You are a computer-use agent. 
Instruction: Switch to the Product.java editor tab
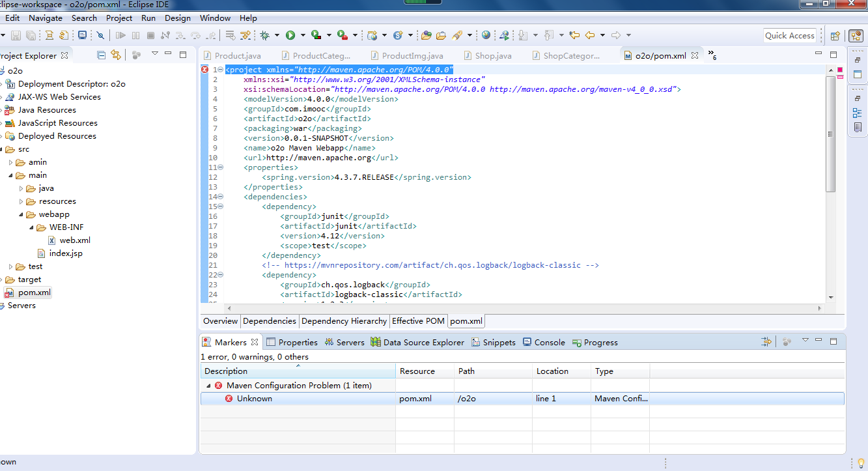(232, 56)
